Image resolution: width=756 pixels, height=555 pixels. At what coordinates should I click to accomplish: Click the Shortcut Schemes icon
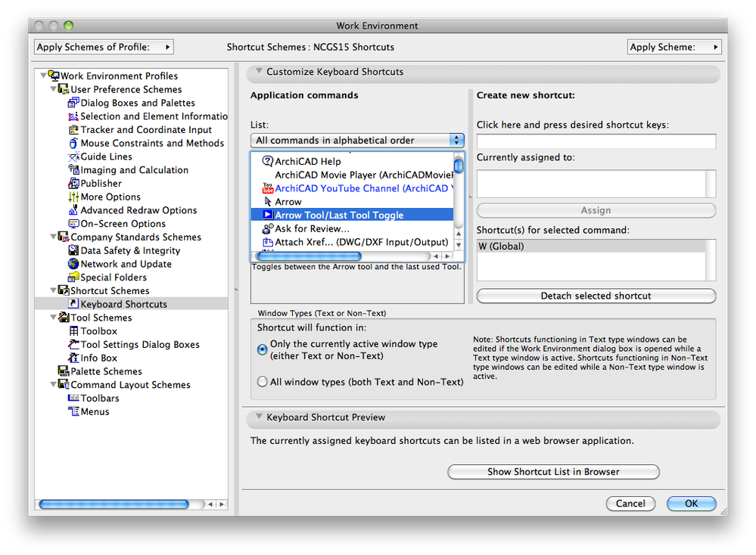click(x=64, y=290)
